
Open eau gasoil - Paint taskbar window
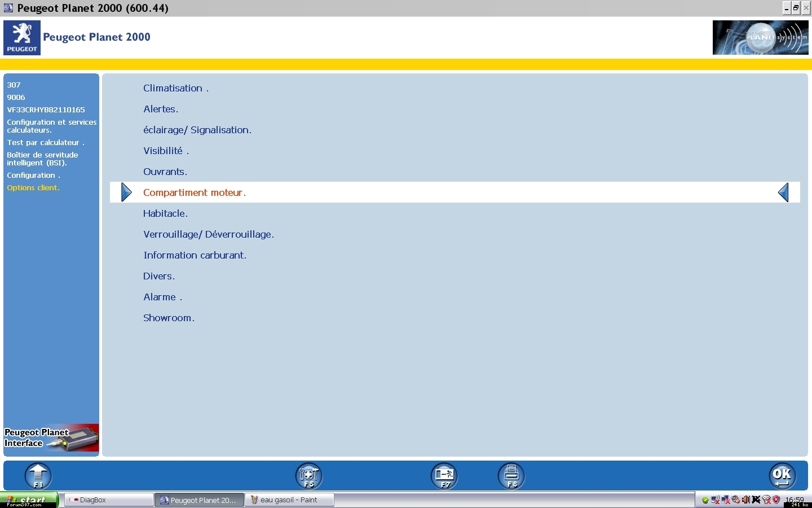pos(289,500)
